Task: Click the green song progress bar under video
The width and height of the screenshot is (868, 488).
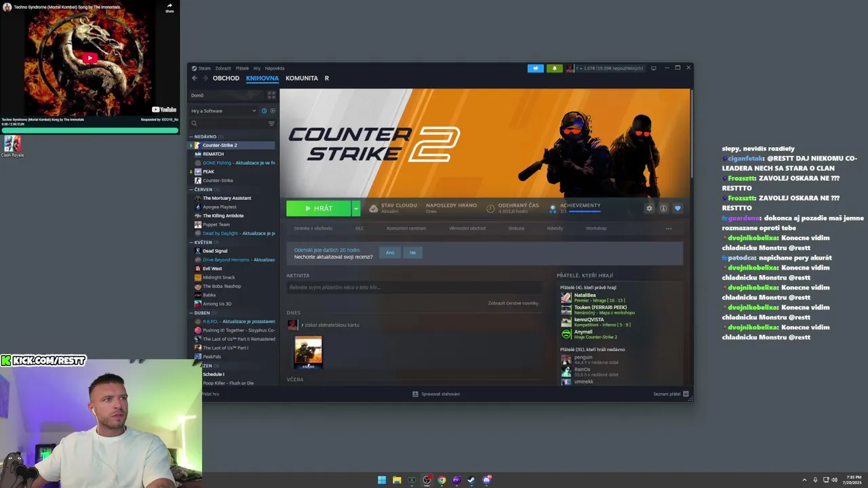Action: tap(90, 130)
